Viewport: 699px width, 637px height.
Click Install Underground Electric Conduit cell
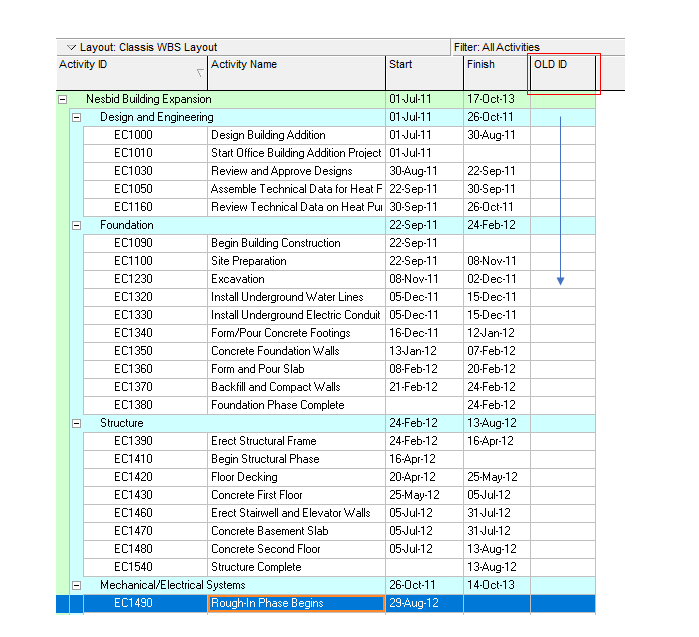(x=296, y=315)
